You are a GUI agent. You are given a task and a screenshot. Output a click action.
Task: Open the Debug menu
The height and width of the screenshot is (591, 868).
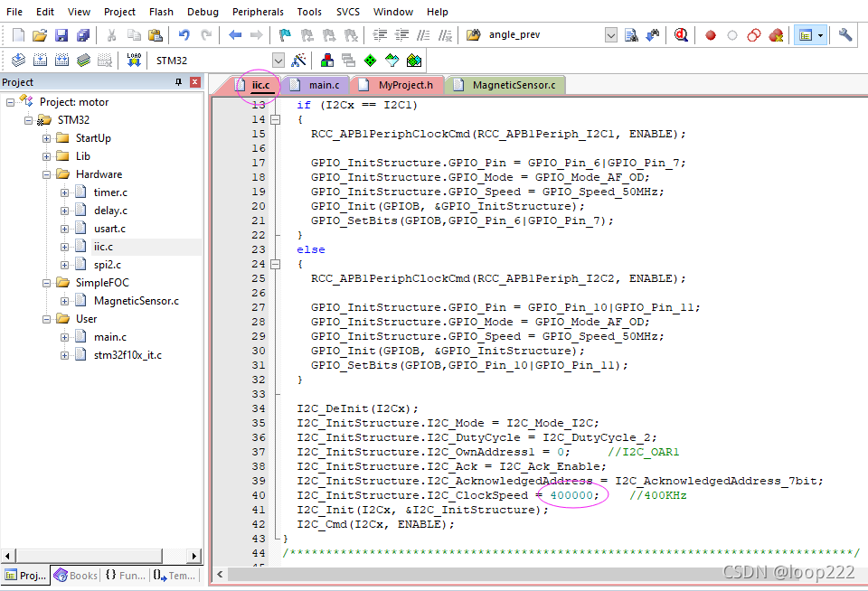pos(203,12)
